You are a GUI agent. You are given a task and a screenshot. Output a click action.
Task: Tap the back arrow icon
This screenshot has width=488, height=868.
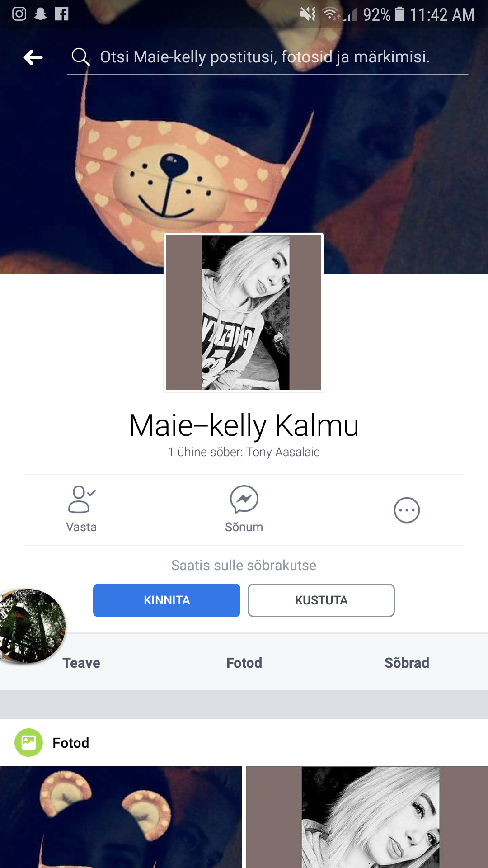click(x=33, y=57)
